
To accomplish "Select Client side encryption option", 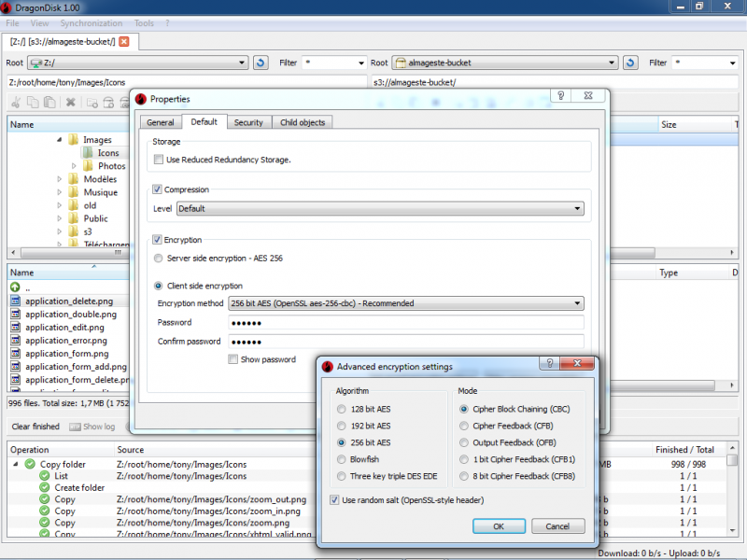I will tap(158, 286).
